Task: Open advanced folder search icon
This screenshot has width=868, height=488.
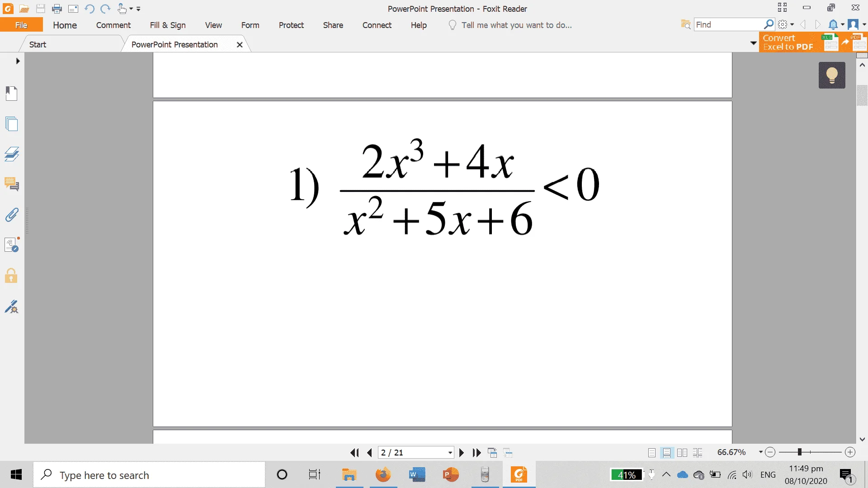Action: (686, 24)
